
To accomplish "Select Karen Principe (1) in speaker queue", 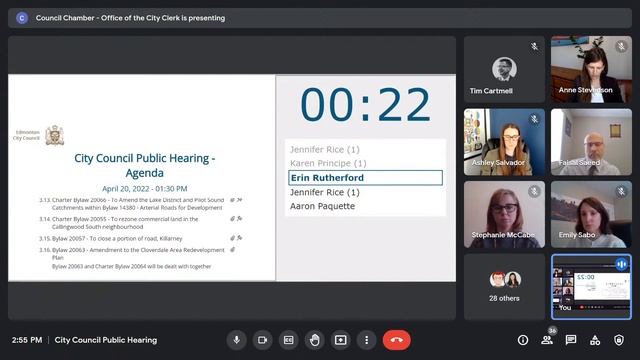I will (328, 163).
